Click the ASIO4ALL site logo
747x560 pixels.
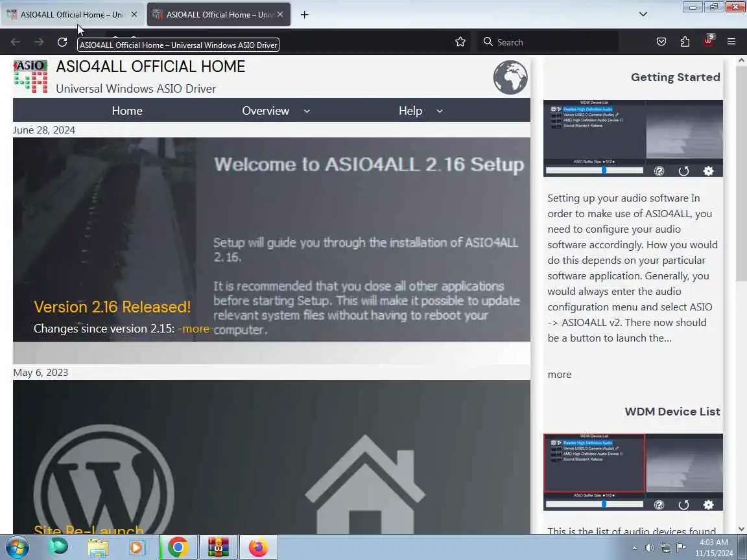coord(30,76)
